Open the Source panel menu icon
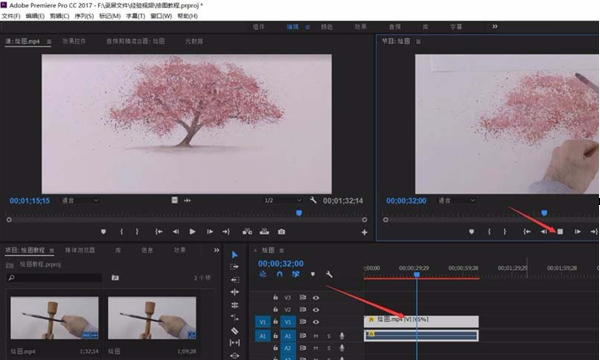Viewport: 600px width, 360px height. coord(49,41)
